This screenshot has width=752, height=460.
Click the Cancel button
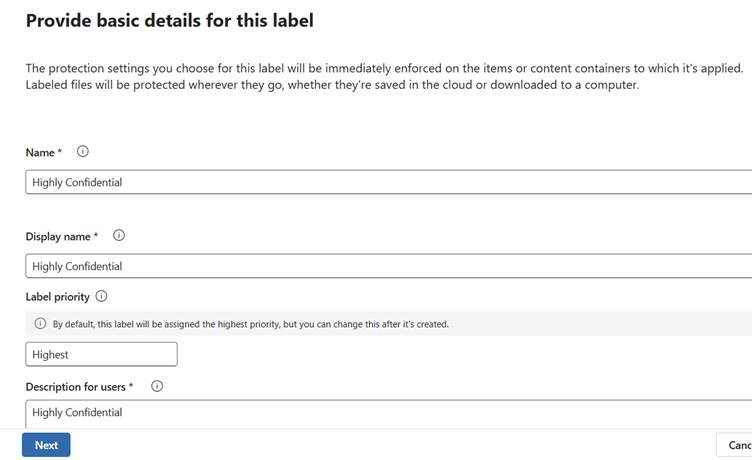tap(737, 445)
